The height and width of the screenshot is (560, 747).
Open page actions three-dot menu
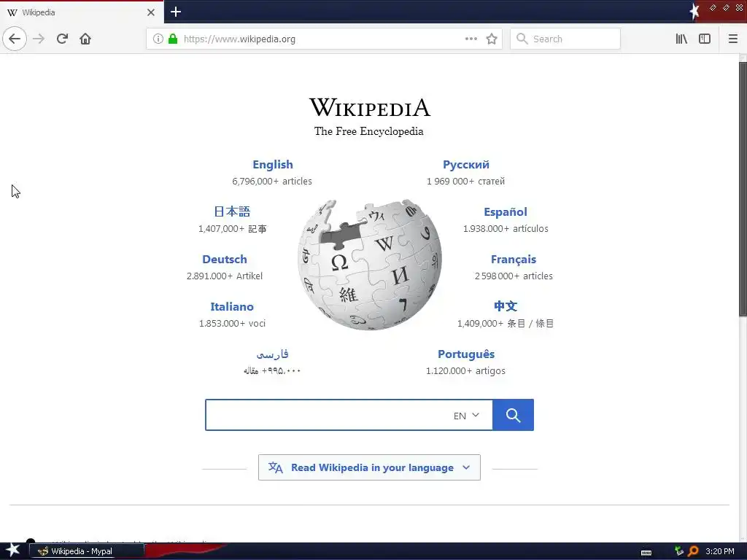click(x=471, y=39)
